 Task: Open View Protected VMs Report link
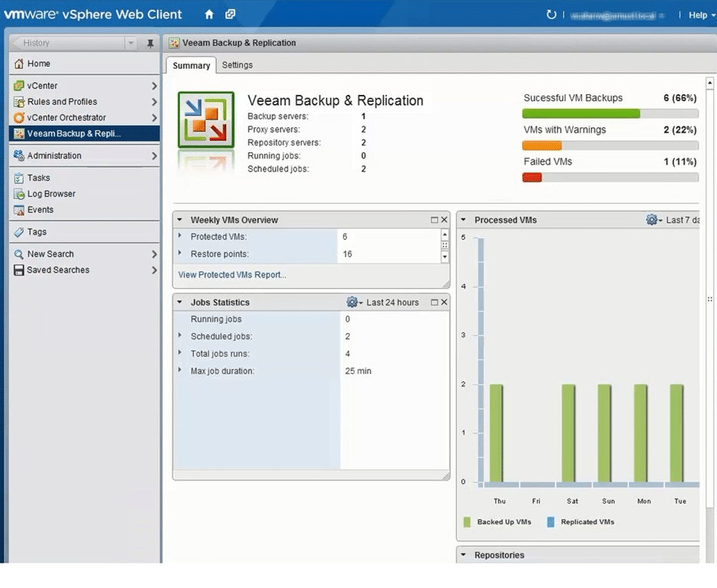point(232,274)
